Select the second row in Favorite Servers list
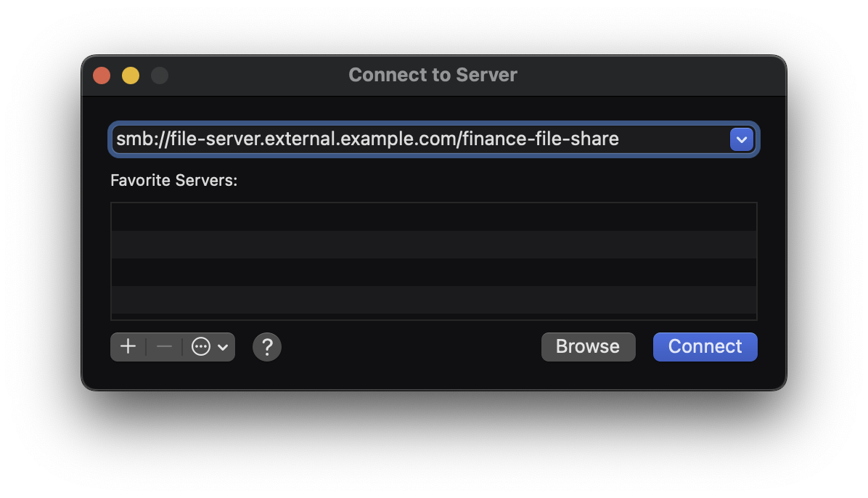Screen dimensions: 868x498 [433, 245]
